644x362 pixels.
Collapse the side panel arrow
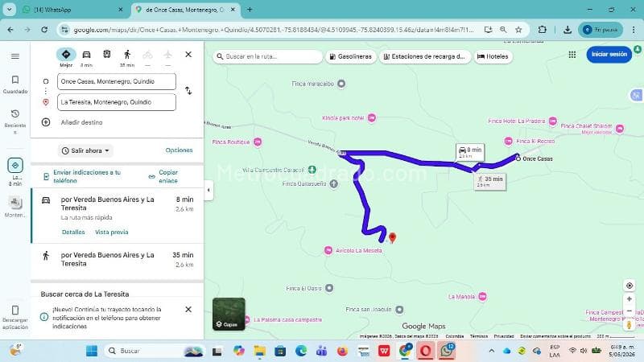point(208,190)
